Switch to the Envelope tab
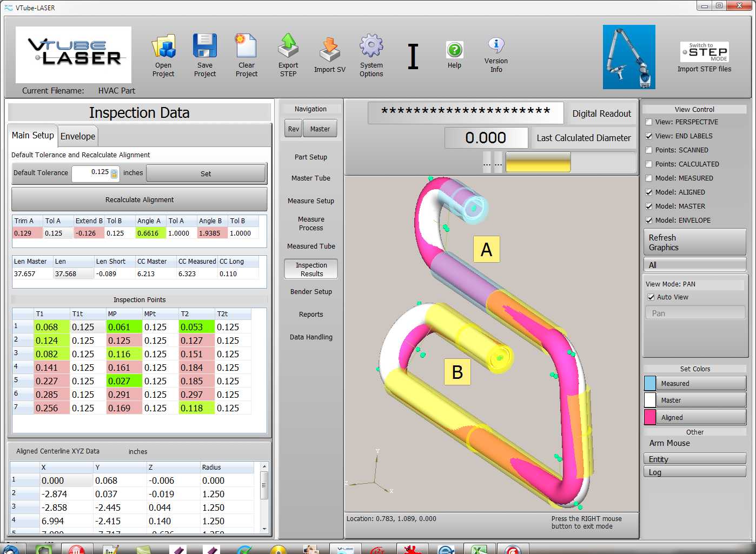The width and height of the screenshot is (756, 554). point(78,136)
